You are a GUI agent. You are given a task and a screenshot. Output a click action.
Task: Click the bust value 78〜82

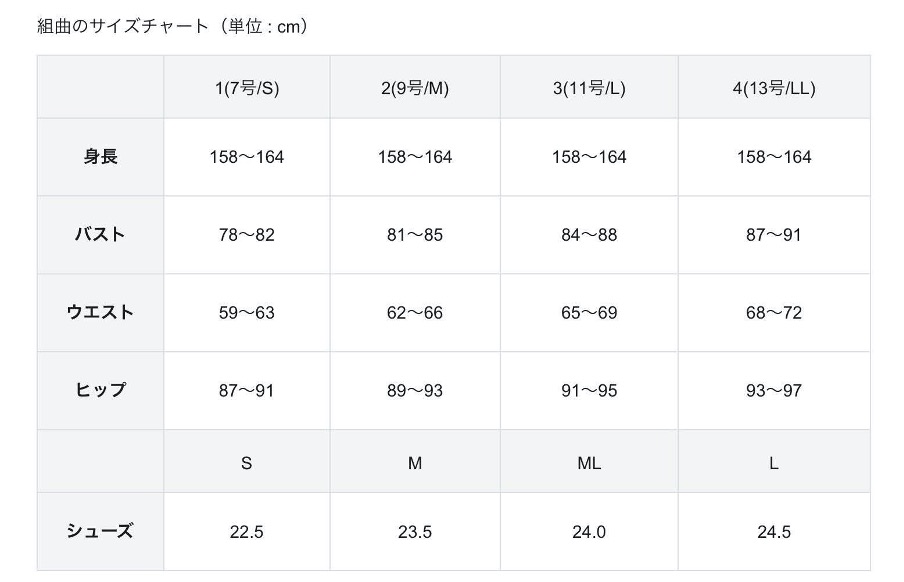tap(246, 235)
